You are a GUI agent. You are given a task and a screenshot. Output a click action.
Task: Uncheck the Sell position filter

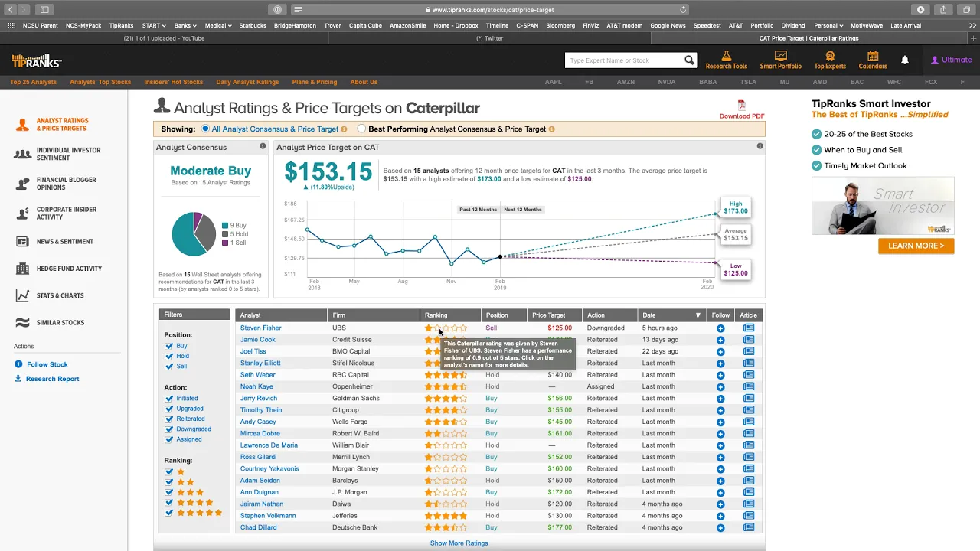point(169,367)
